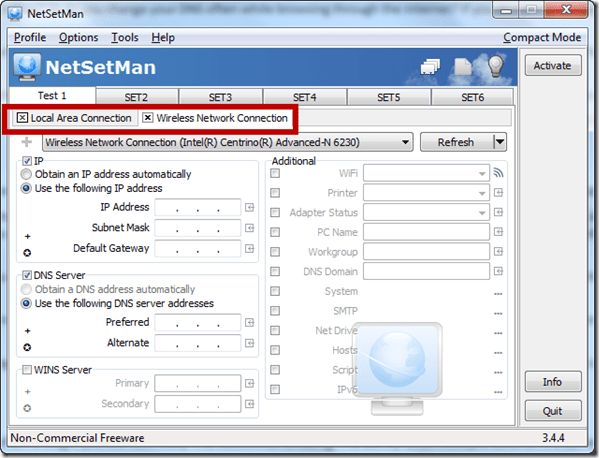
Task: Switch to the SET2 tab
Action: click(136, 97)
